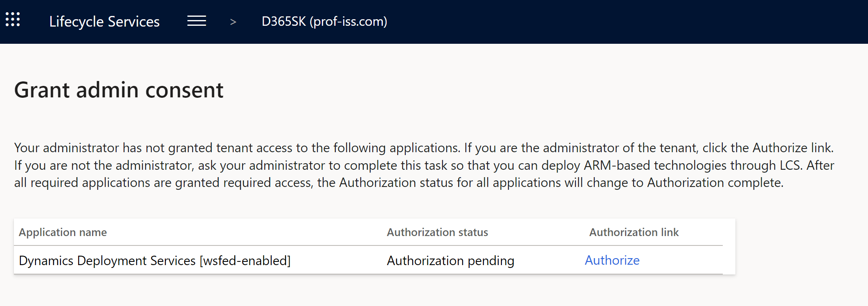Click the Authorization status column header
The image size is (868, 306).
pyautogui.click(x=437, y=232)
